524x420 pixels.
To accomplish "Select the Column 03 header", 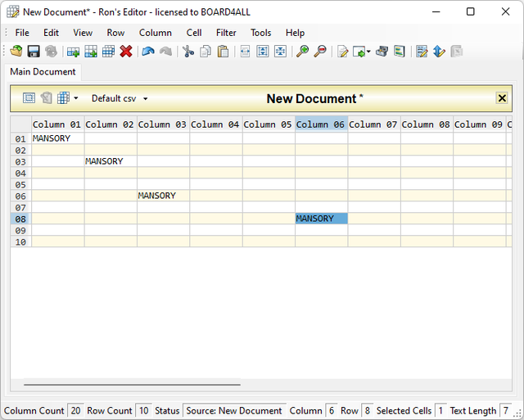I will coord(163,124).
